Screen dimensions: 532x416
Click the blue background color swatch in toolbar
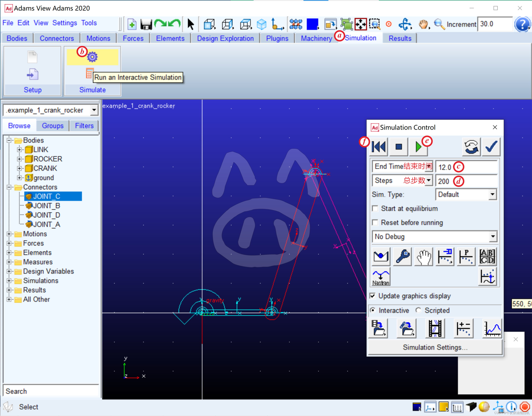point(312,24)
